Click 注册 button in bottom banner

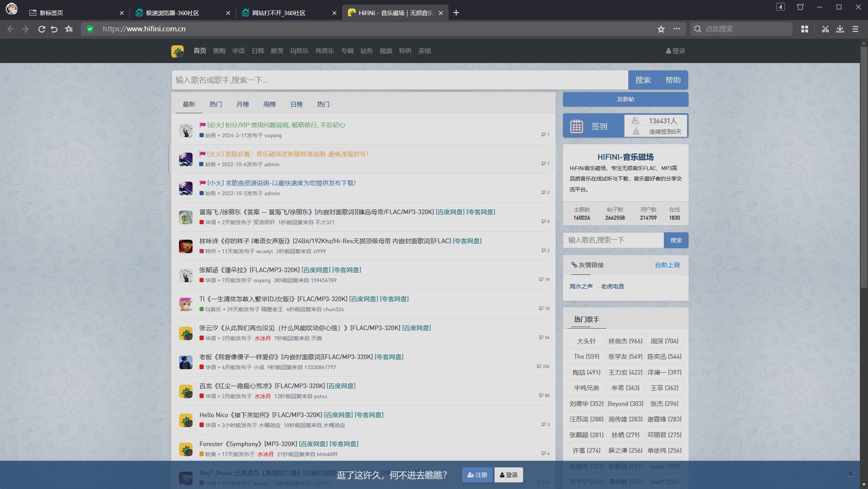pos(477,475)
